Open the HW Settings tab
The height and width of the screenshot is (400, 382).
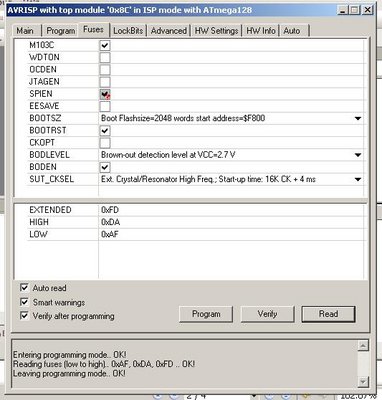(x=216, y=31)
